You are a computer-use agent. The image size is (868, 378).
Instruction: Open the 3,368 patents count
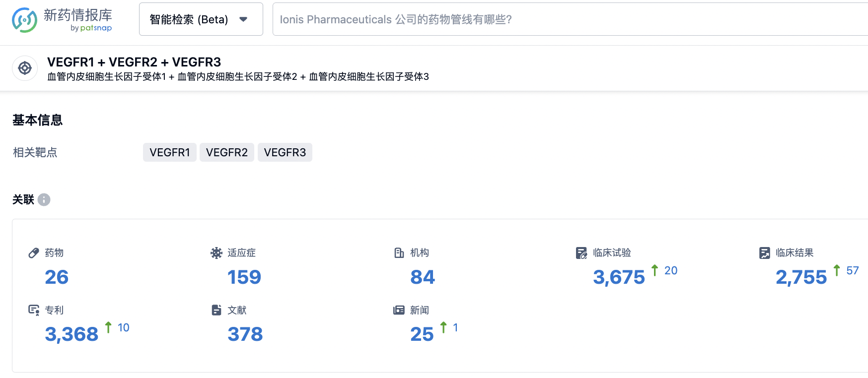coord(72,334)
